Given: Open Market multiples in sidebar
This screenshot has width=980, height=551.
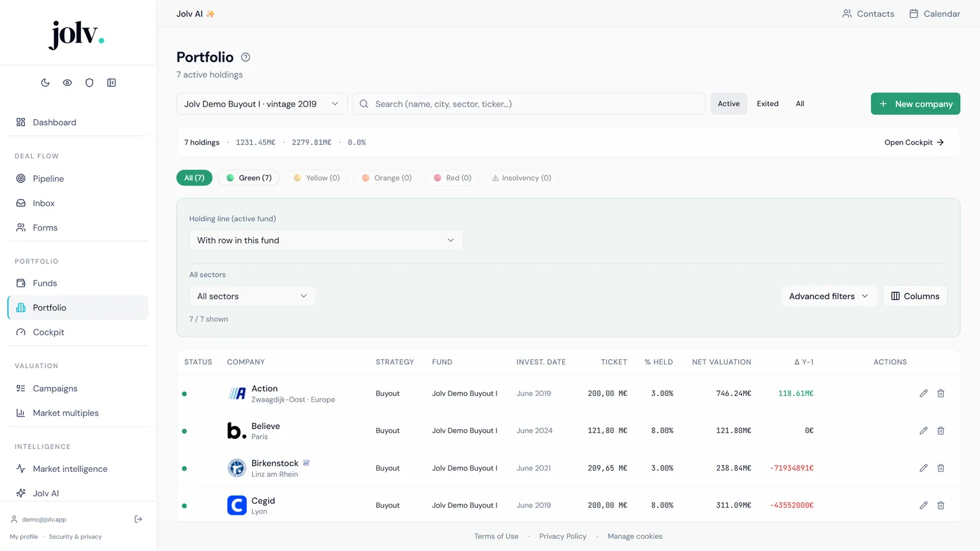Looking at the screenshot, I should pyautogui.click(x=78, y=413).
